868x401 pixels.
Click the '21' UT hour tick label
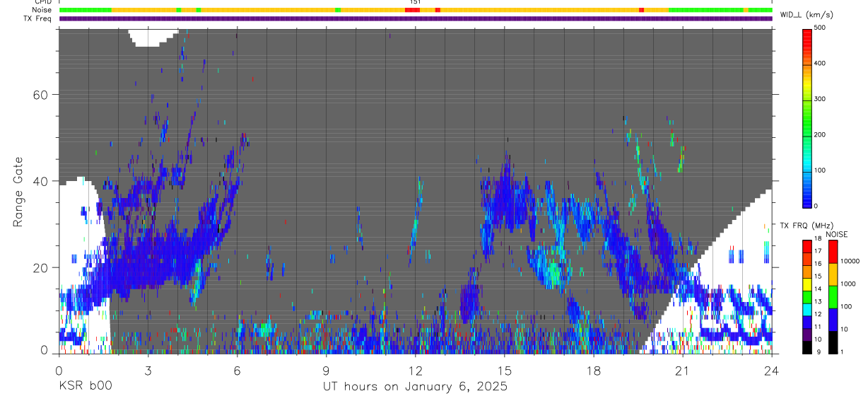(x=682, y=370)
